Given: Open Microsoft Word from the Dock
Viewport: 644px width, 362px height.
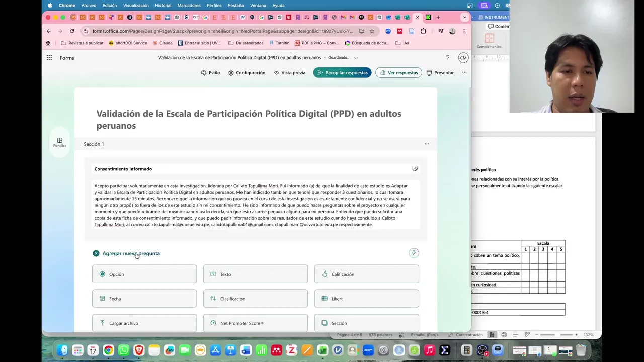Looking at the screenshot, I should [x=246, y=350].
